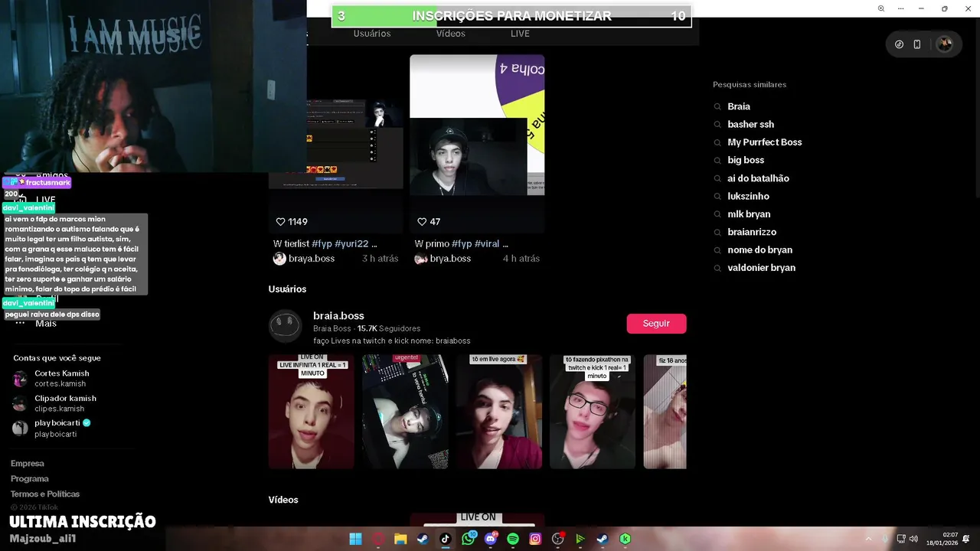
Task: Switch to TikTok app in taskbar
Action: [x=446, y=539]
